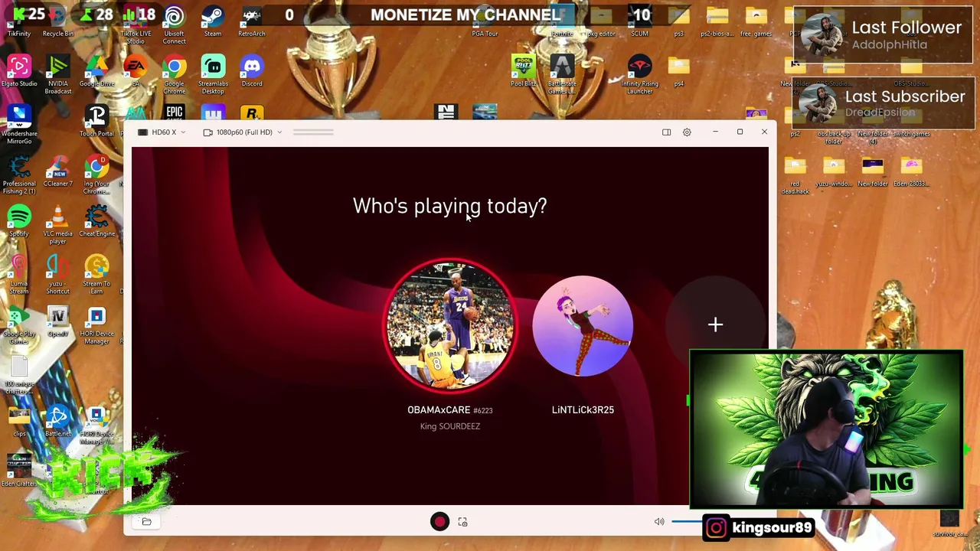
Task: Open Google Chrome desktop shortcut
Action: click(174, 75)
